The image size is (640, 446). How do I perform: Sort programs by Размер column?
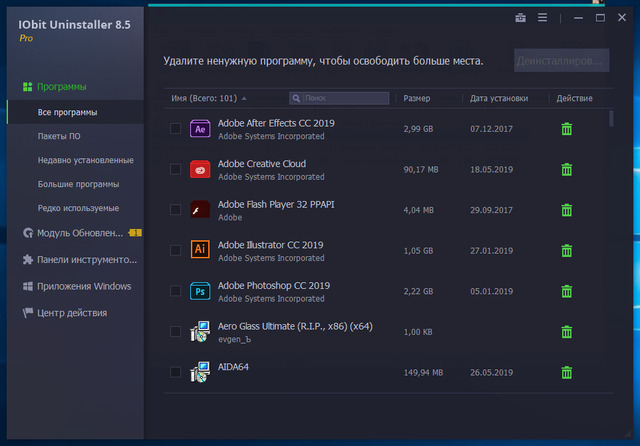[x=417, y=99]
